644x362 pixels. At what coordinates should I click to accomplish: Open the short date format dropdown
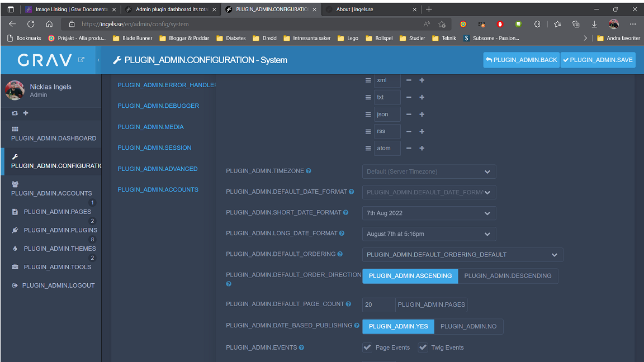coord(429,213)
